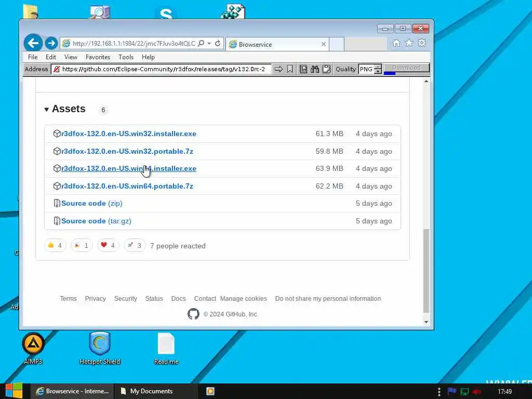Open the Help menu
The image size is (532, 399).
[148, 57]
